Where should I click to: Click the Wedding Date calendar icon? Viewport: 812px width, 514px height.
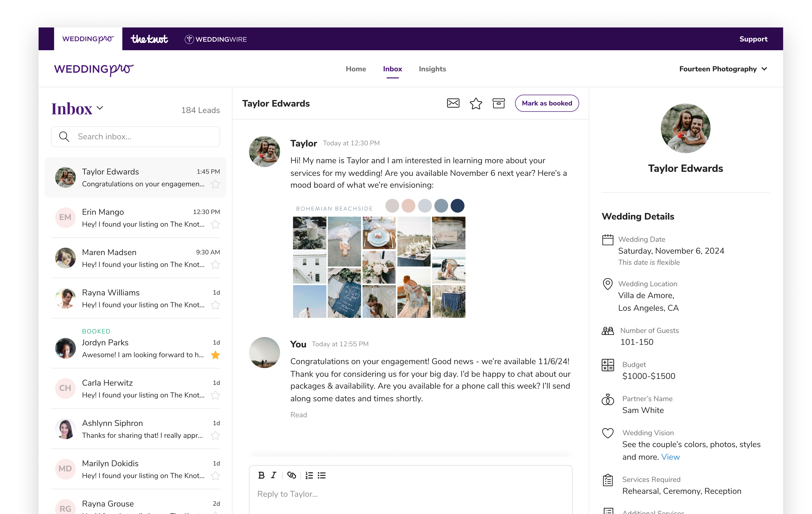click(608, 240)
